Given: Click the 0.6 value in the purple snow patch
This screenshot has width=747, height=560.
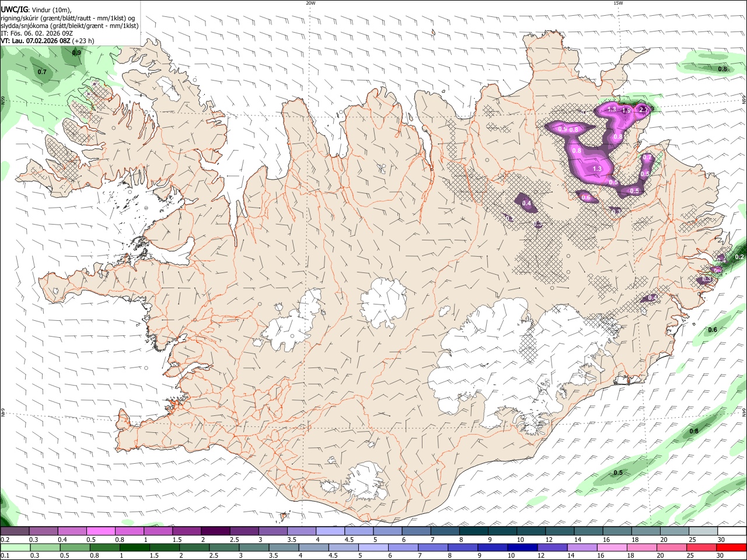Looking at the screenshot, I should [x=587, y=198].
